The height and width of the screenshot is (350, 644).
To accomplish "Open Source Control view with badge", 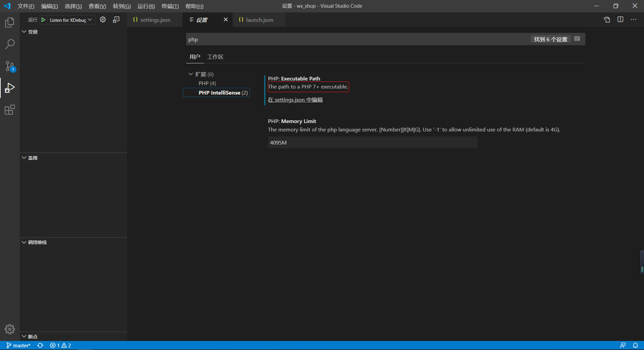I will click(x=10, y=66).
